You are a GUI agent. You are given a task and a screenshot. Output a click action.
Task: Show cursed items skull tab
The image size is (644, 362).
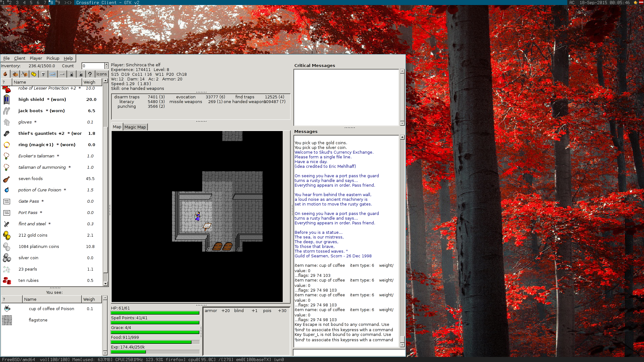pyautogui.click(x=43, y=74)
